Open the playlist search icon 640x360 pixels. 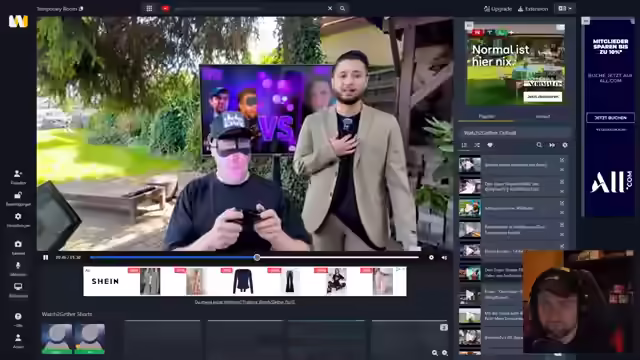(539, 145)
